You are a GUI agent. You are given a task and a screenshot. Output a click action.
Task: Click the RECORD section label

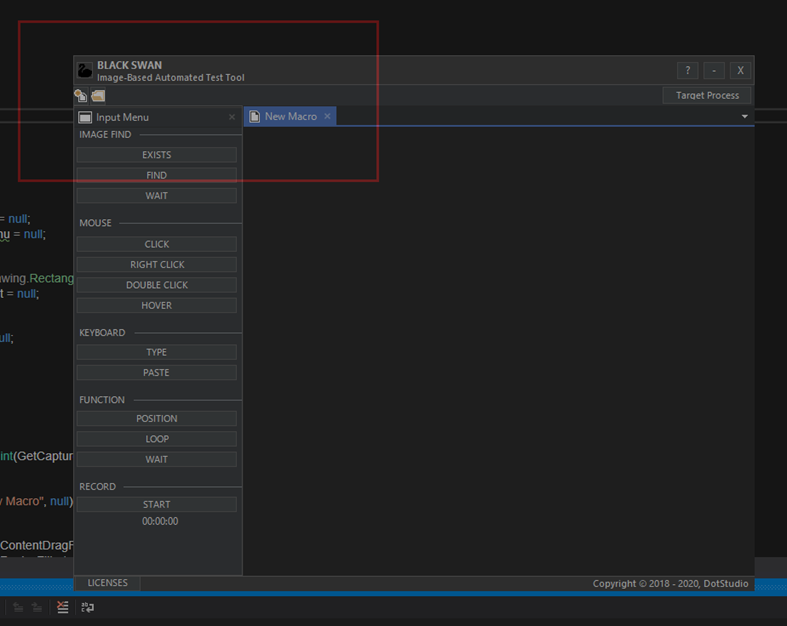[97, 486]
